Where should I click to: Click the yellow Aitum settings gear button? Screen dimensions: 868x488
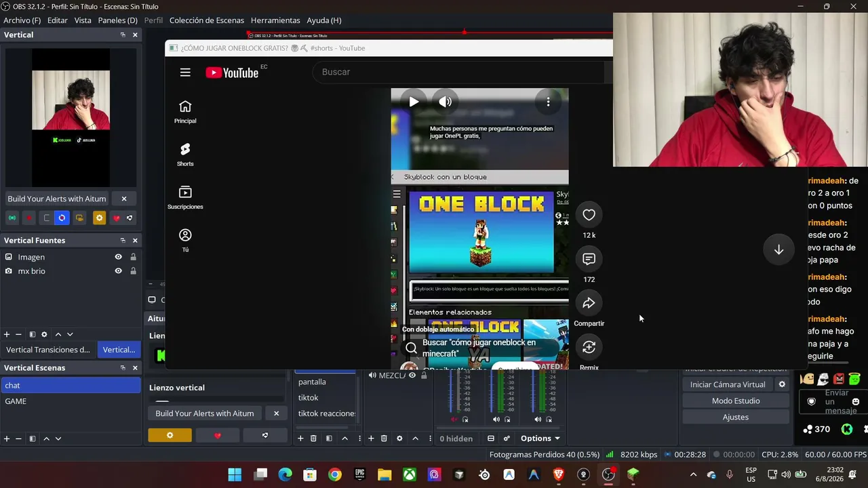(x=170, y=435)
